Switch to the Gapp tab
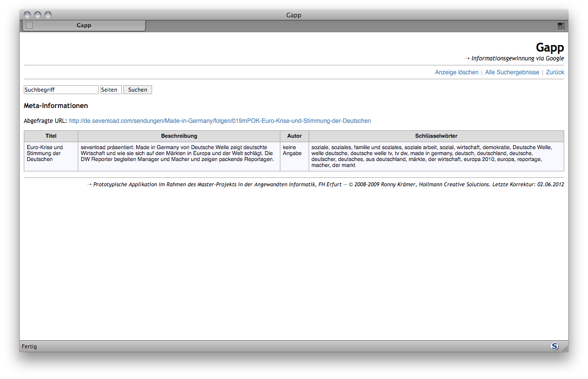 tap(84, 25)
